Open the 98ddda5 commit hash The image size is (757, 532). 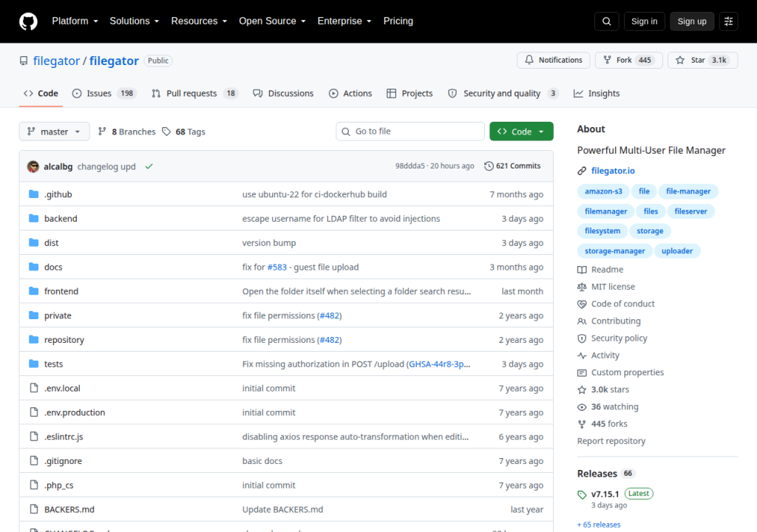point(410,166)
